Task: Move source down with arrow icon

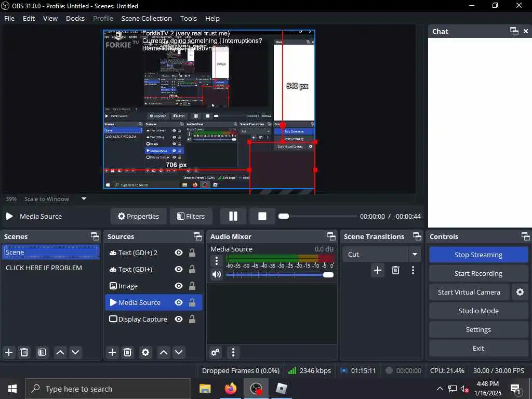Action: pos(179,352)
